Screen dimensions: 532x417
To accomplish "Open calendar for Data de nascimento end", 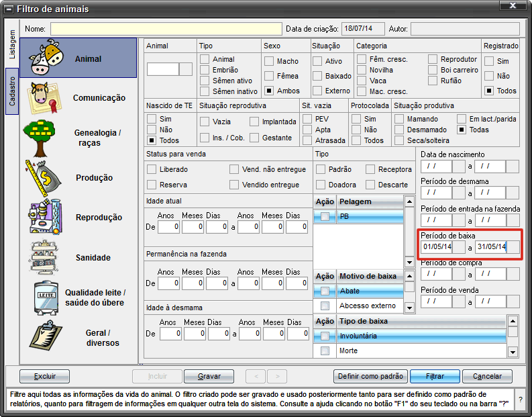I will pyautogui.click(x=513, y=167).
